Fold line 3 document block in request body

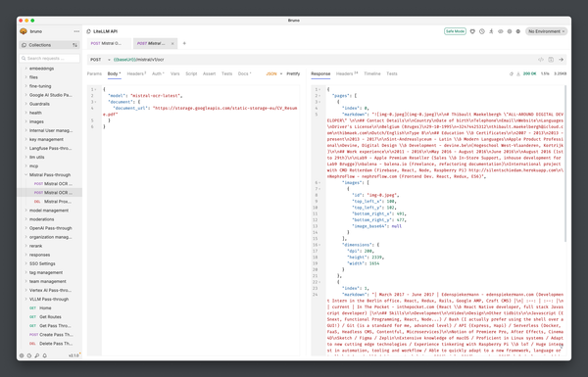[96, 102]
